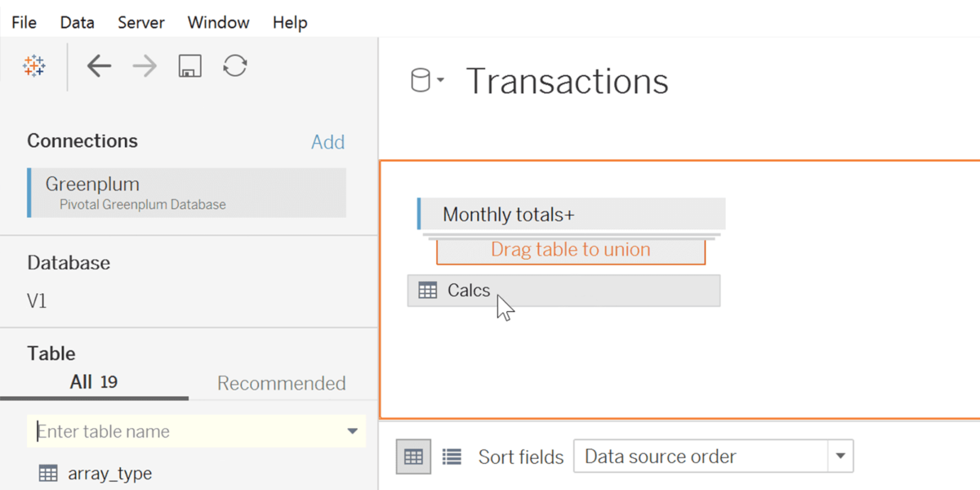Switch to list metadata view
Screen dimensions: 980x490
[x=451, y=456]
